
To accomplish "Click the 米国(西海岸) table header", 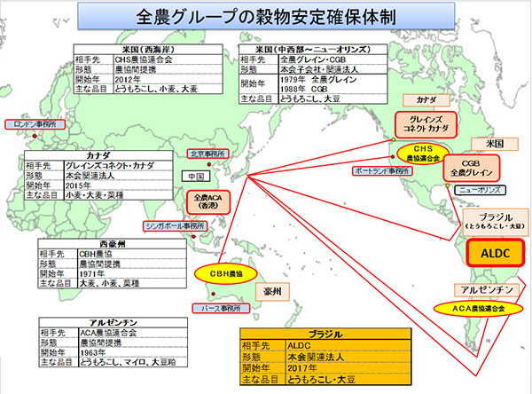I will 148,50.
